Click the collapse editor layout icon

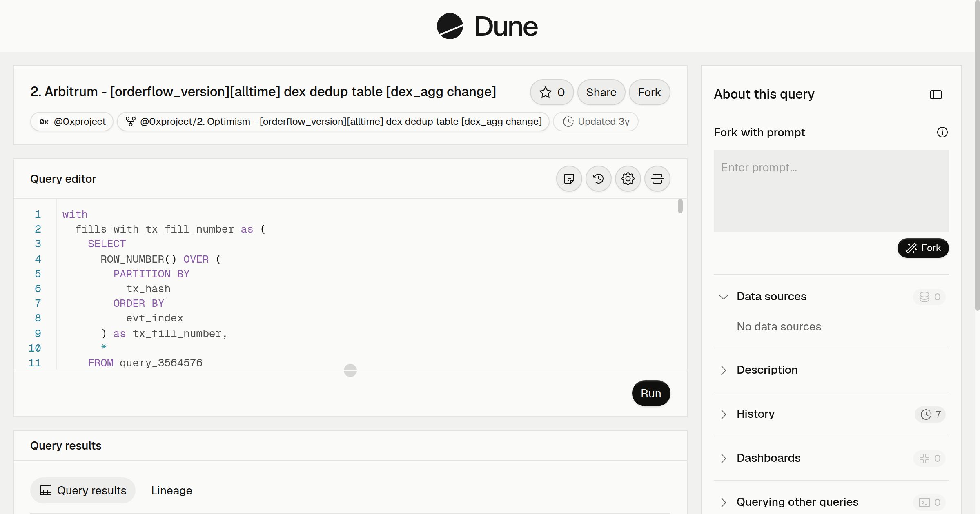657,179
